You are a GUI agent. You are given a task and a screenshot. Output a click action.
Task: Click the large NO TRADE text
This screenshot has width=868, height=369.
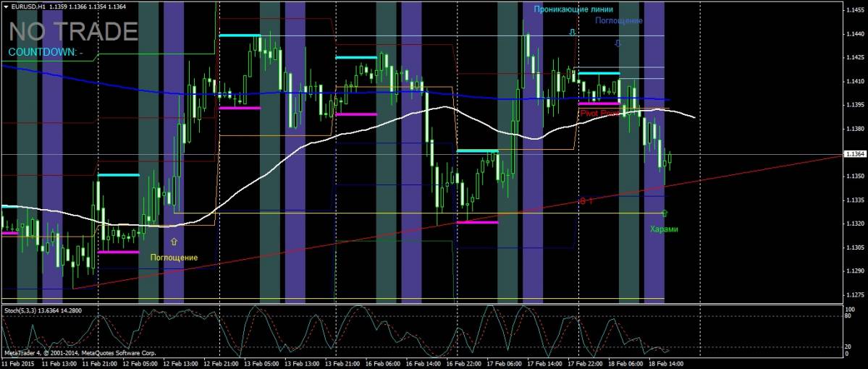coord(73,32)
